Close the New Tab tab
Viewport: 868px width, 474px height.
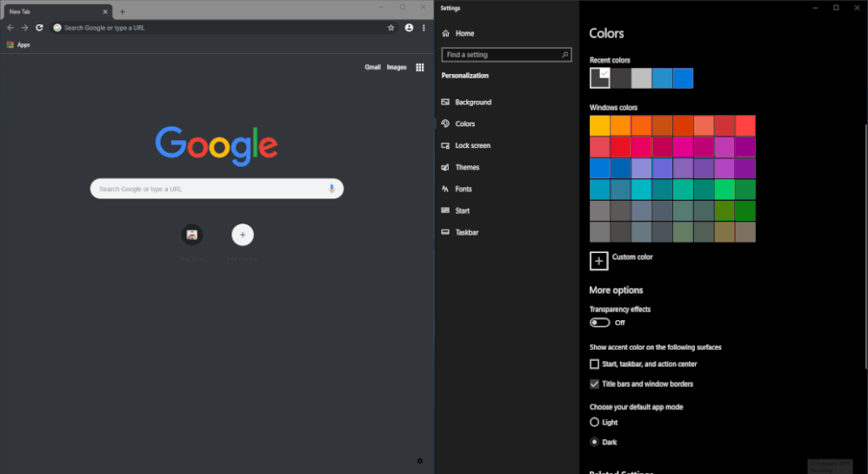tap(105, 11)
